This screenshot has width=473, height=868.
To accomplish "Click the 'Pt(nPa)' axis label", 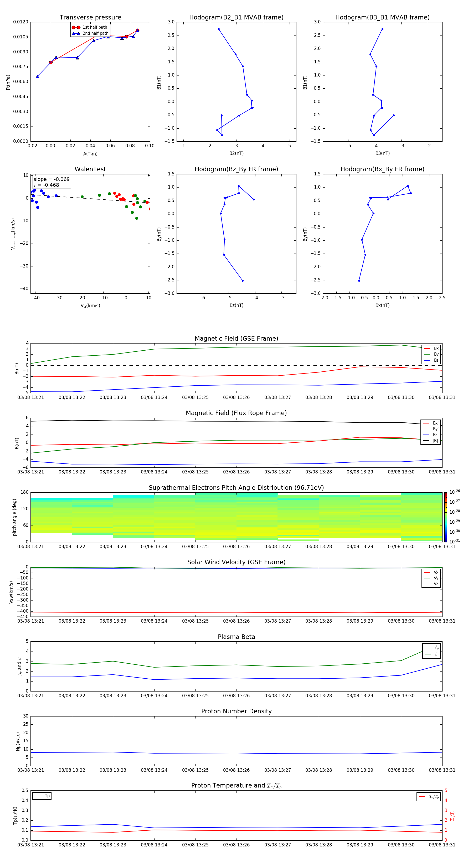I will coord(8,82).
